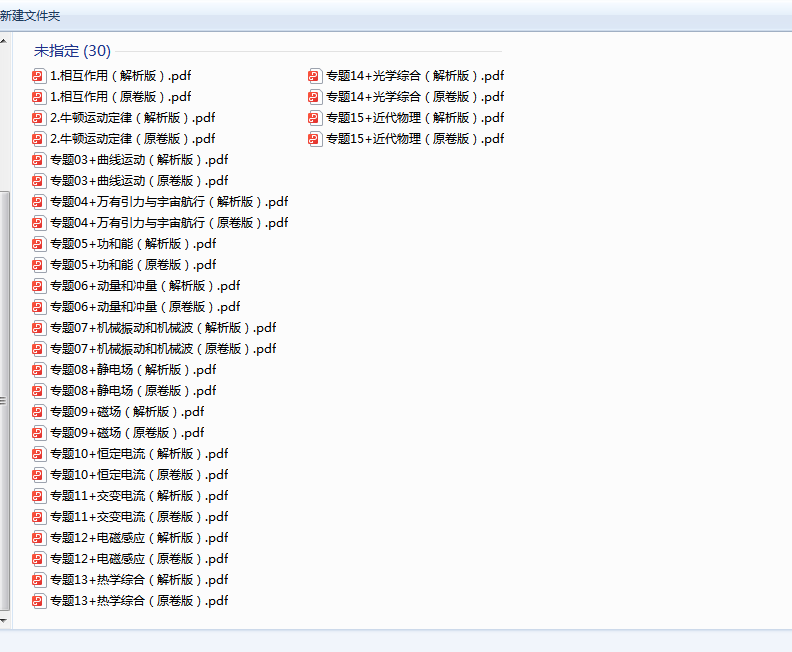Screen dimensions: 792x652
Task: Select file name 专题05+功和能（解析版）.pdf
Action: (133, 244)
